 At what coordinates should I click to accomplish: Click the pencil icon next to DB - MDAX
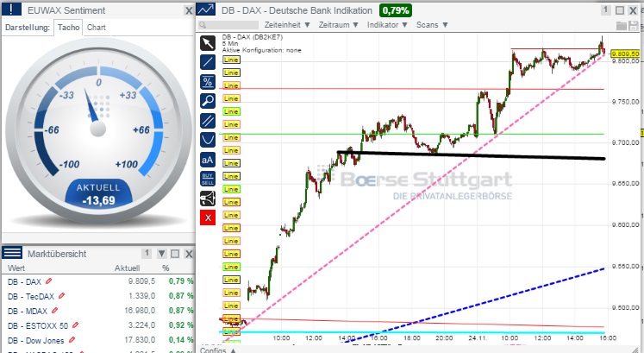click(x=54, y=310)
